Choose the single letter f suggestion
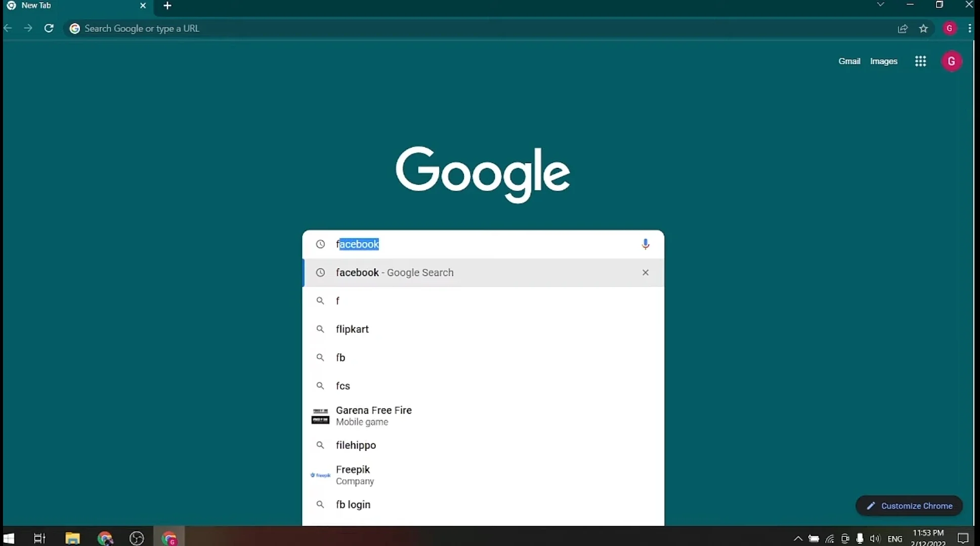The height and width of the screenshot is (546, 980). pos(483,301)
